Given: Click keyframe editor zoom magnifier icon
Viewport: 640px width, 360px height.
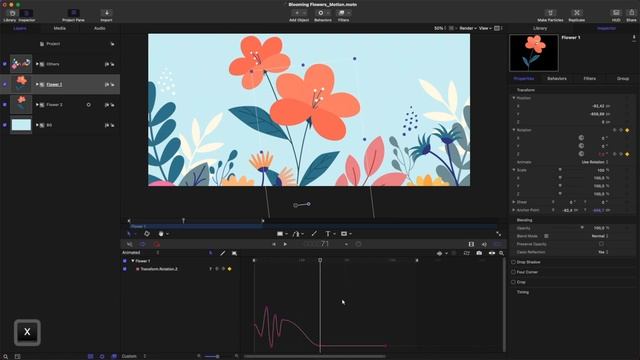Looking at the screenshot, I should (501, 253).
